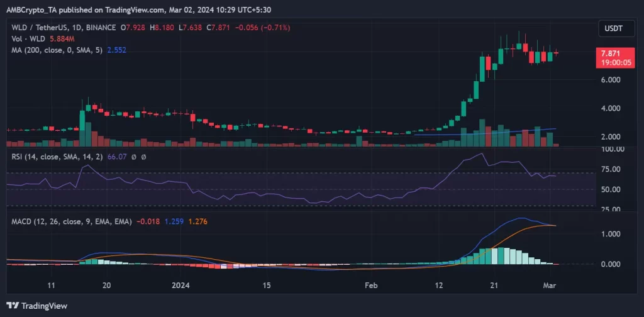Select the Vol · WLD volume legend

27,38
